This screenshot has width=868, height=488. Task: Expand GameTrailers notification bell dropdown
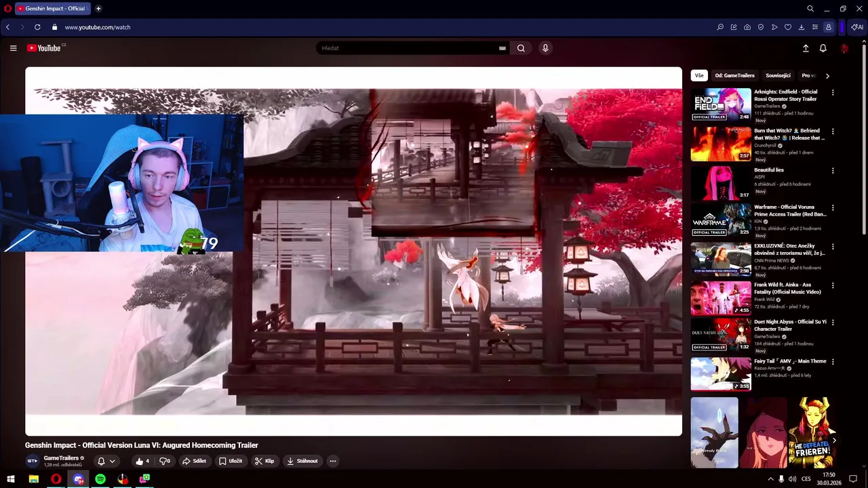(106, 461)
